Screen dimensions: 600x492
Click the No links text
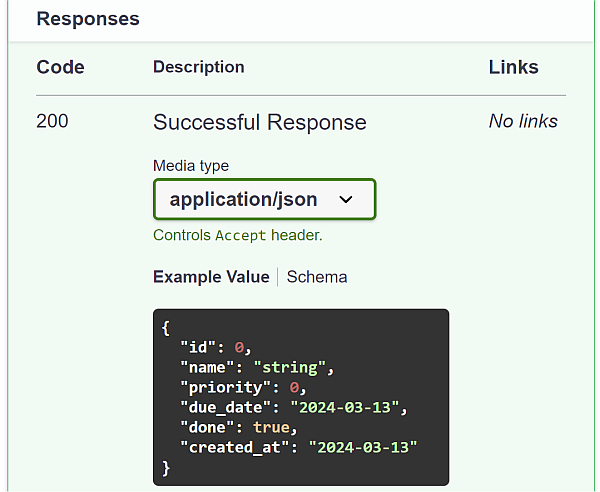523,121
